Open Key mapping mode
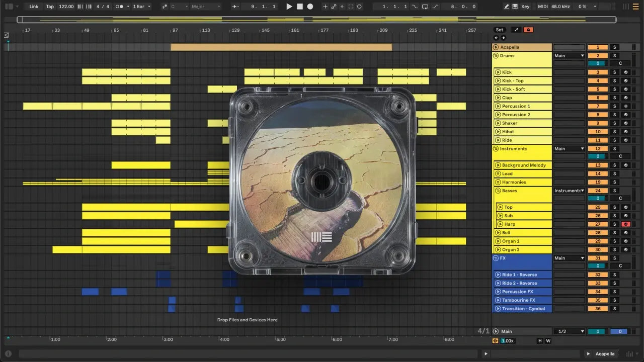 pyautogui.click(x=525, y=7)
